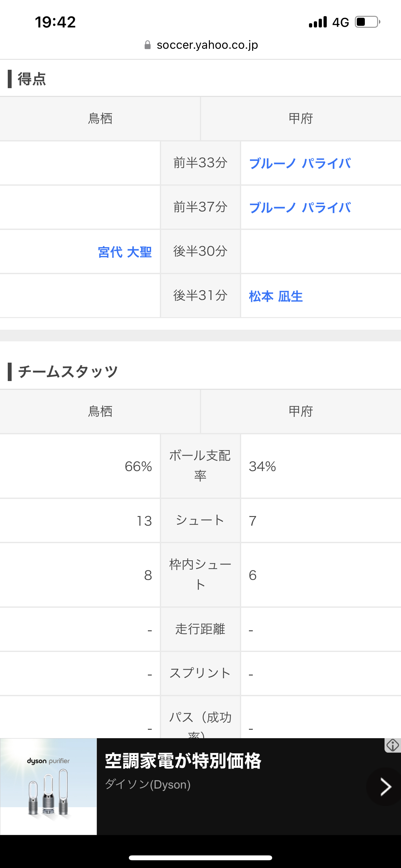Tap the 鳥栖 header in scoring table

(x=100, y=119)
